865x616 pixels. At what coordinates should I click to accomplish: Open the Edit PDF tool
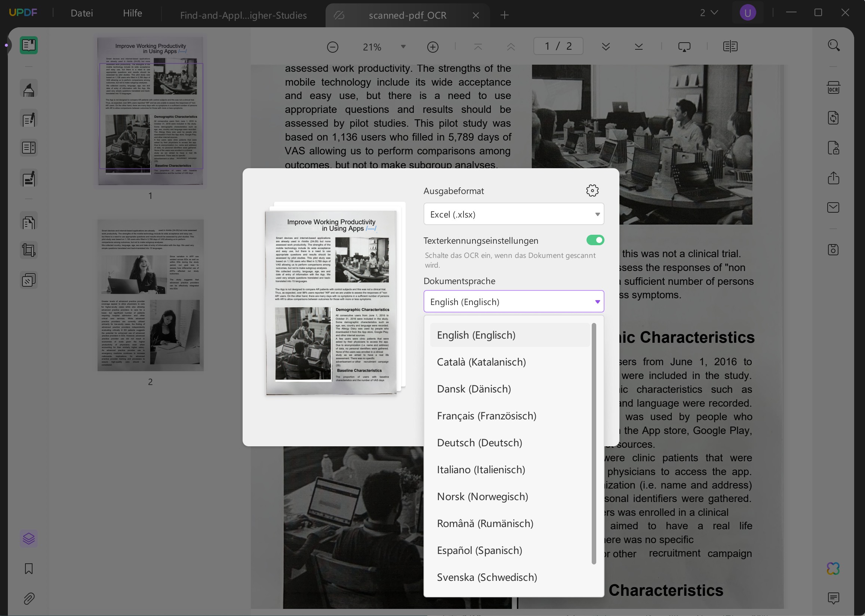28,119
